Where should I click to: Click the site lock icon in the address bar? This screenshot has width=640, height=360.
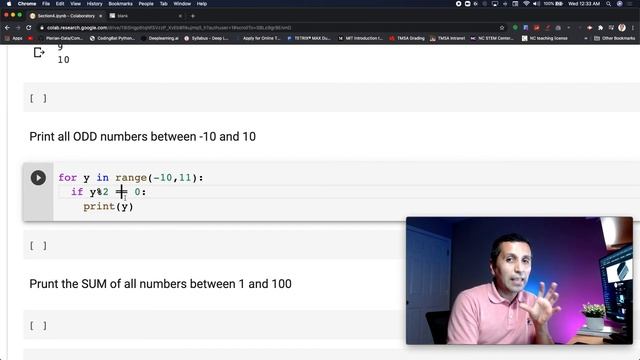tap(42, 28)
